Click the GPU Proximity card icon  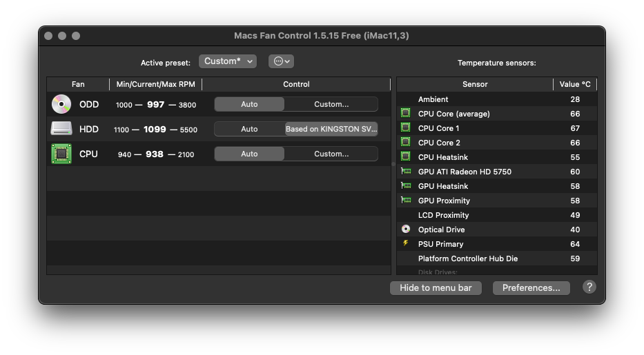click(406, 200)
